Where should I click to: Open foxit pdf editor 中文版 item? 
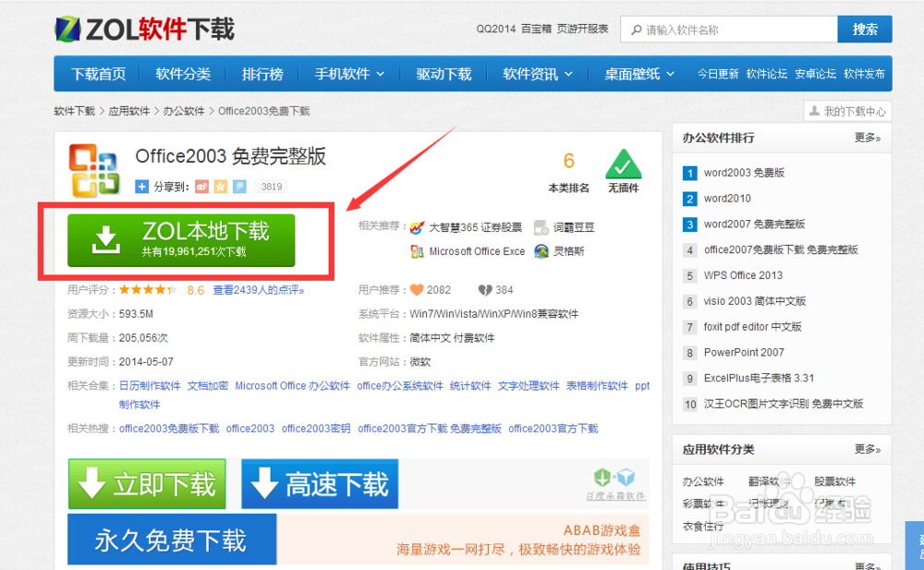click(752, 326)
